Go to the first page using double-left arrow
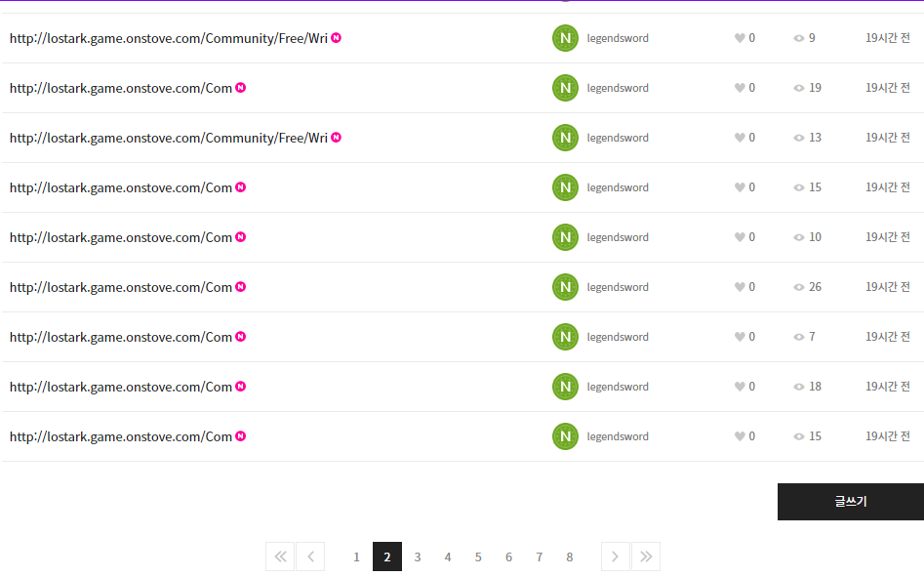 click(279, 556)
